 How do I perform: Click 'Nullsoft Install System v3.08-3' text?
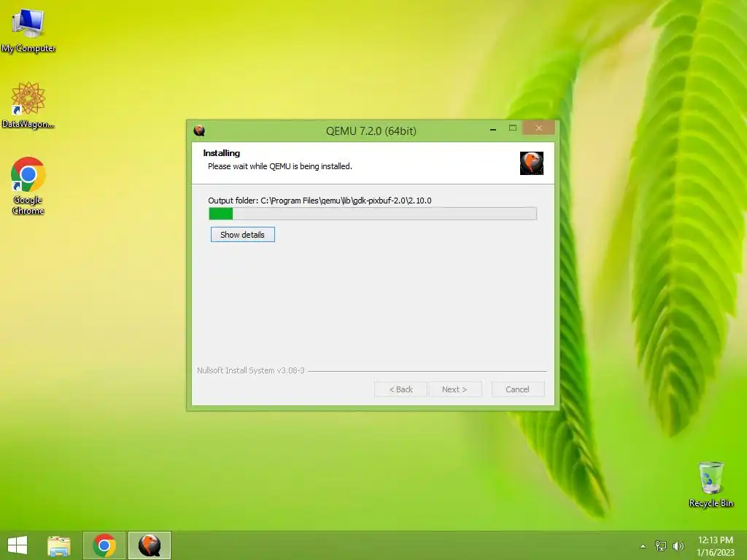click(251, 370)
